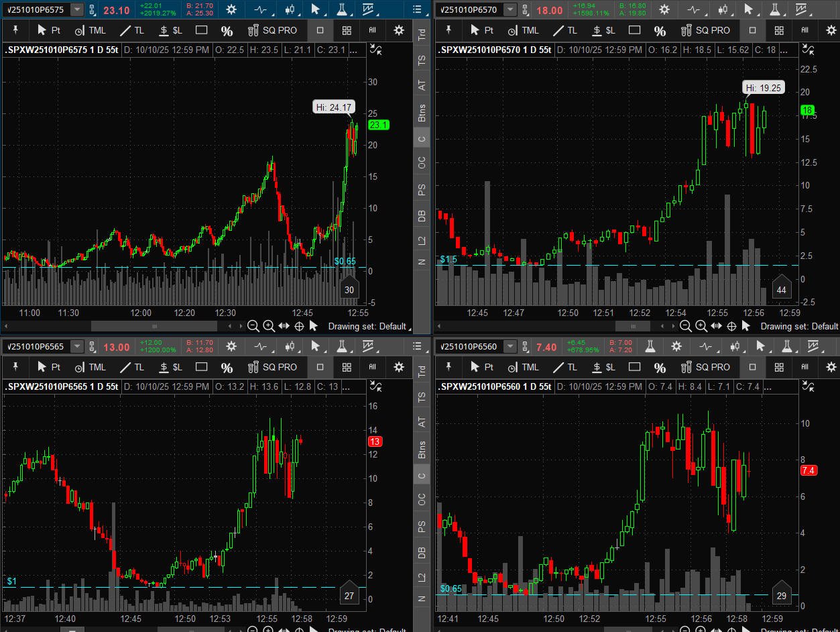840x632 pixels.
Task: Toggle the symbol link icon beside V251010P6570
Action: tap(526, 9)
